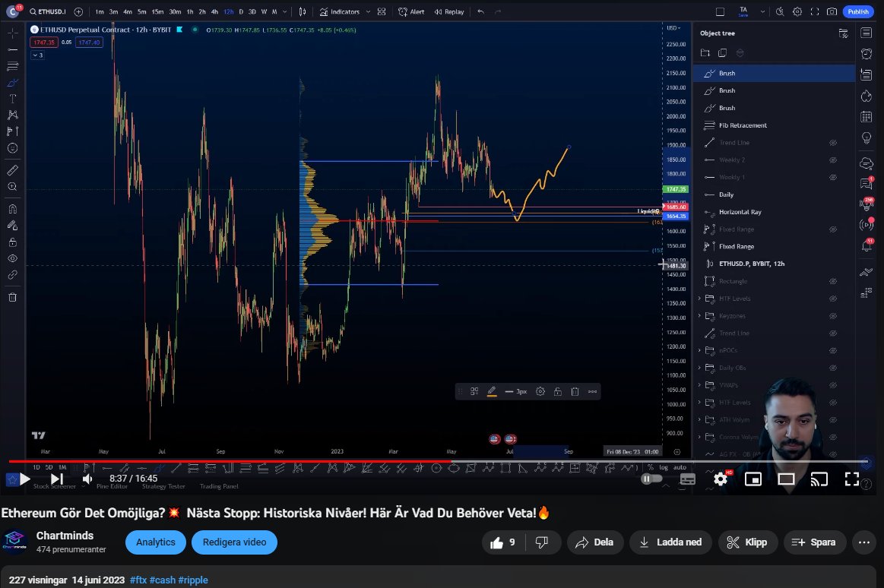Image resolution: width=884 pixels, height=588 pixels.
Task: Mute the video volume
Action: coord(87,479)
